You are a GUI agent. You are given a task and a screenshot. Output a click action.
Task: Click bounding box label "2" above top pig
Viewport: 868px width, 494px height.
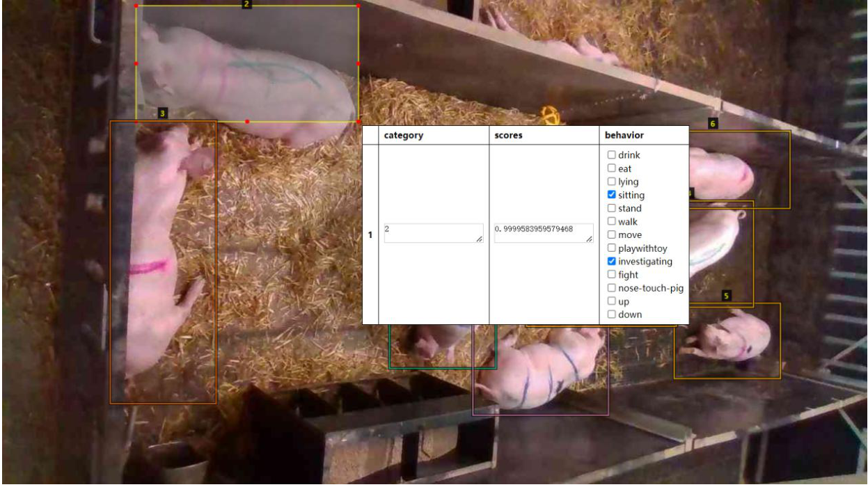click(x=248, y=5)
